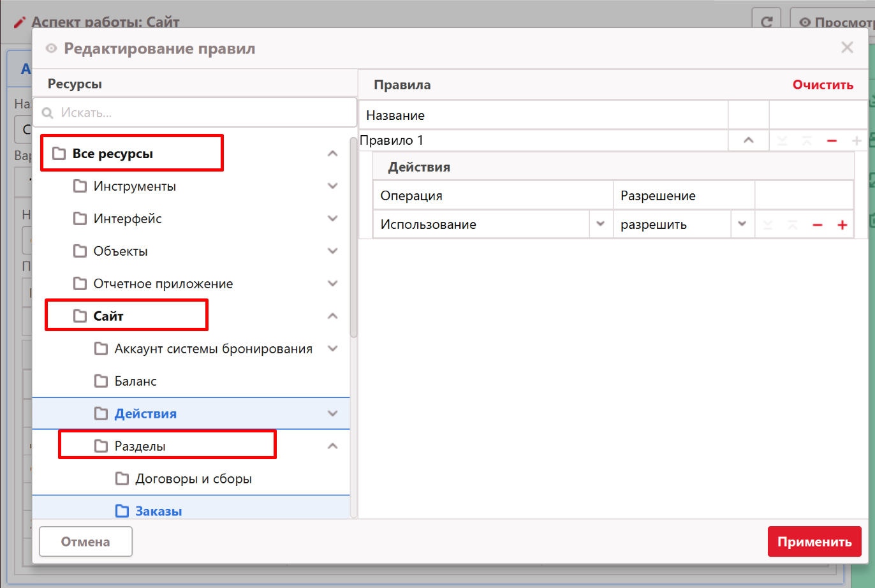
Task: Click the refresh icon in the top bar
Action: 767,22
